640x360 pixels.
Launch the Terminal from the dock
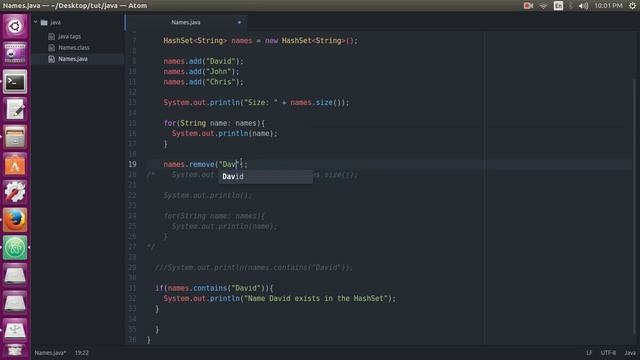(15, 82)
